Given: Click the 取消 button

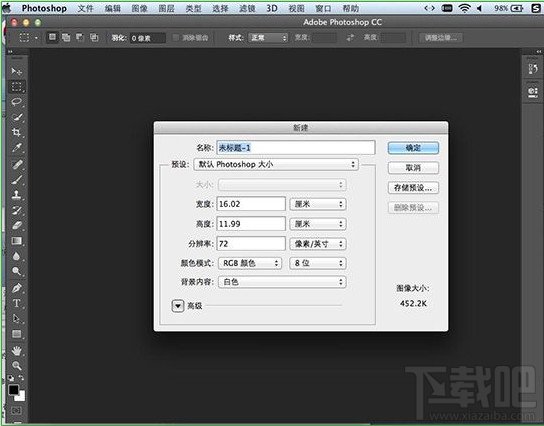Looking at the screenshot, I should click(413, 168).
